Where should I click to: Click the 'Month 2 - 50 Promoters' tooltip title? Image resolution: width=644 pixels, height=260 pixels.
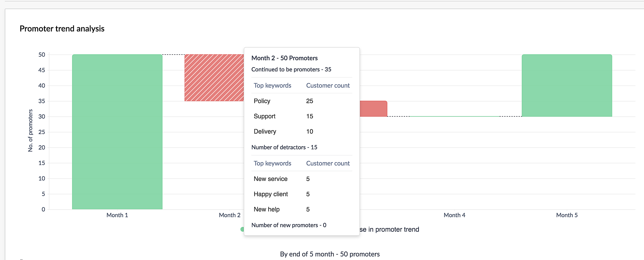click(284, 58)
